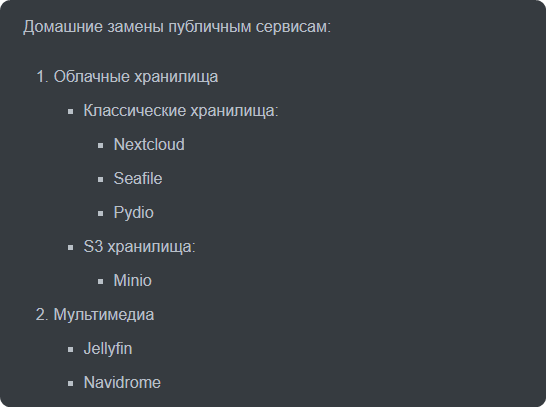This screenshot has height=407, width=546.
Task: Click the heading 'Домашние замены публичным сервисам:'
Action: (177, 27)
